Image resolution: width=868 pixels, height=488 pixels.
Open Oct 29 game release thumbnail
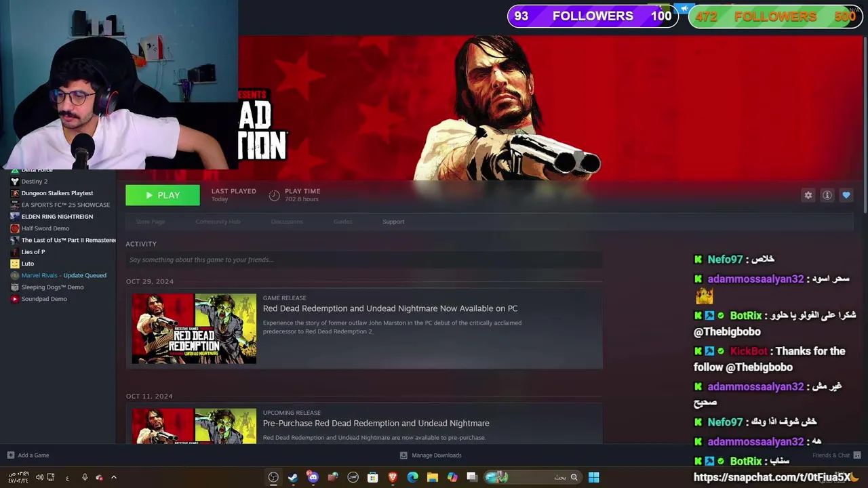(x=194, y=329)
